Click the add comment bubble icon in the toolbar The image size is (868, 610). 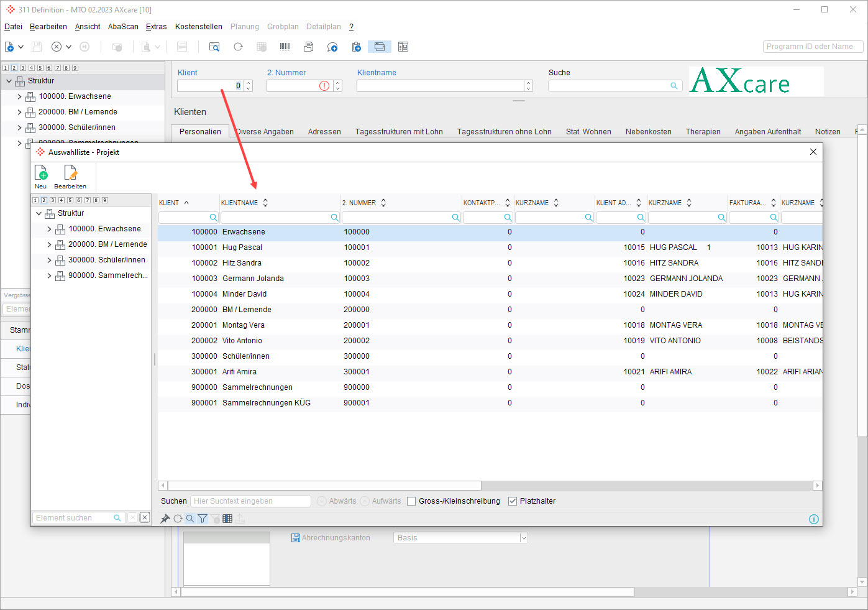click(x=332, y=47)
